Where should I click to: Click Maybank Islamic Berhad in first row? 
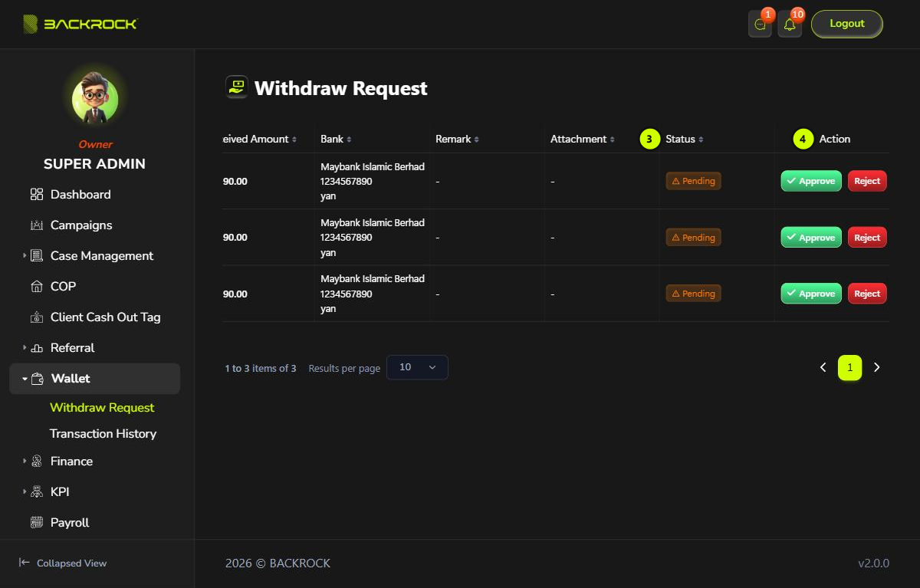point(373,166)
